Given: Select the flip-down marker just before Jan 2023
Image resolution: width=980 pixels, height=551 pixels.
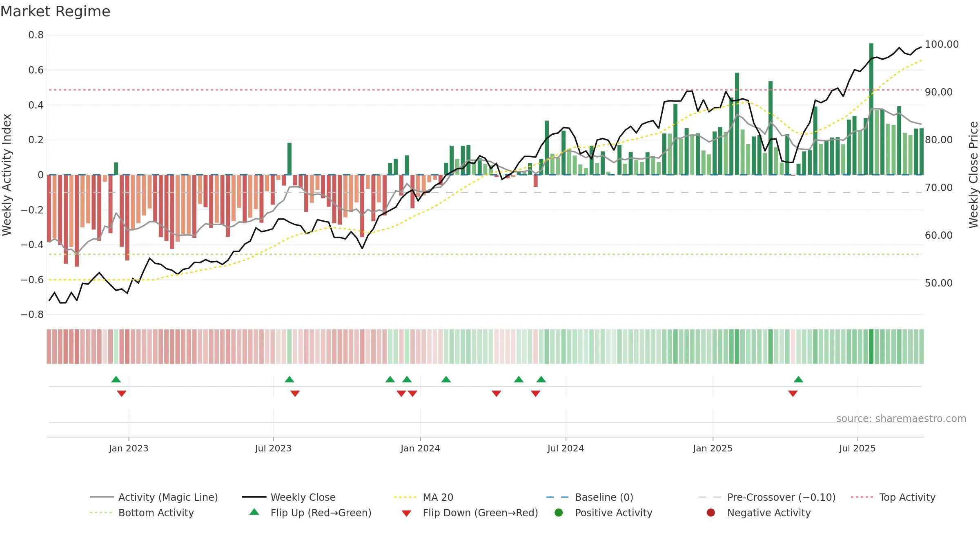Looking at the screenshot, I should click(x=122, y=393).
